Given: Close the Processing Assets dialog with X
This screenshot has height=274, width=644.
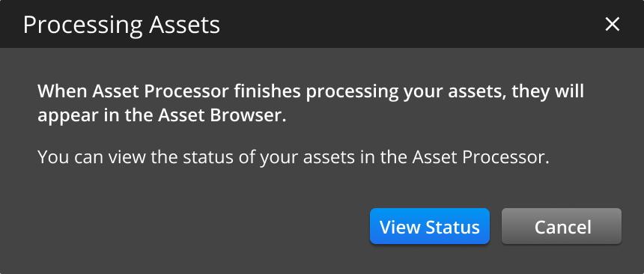Looking at the screenshot, I should point(612,24).
